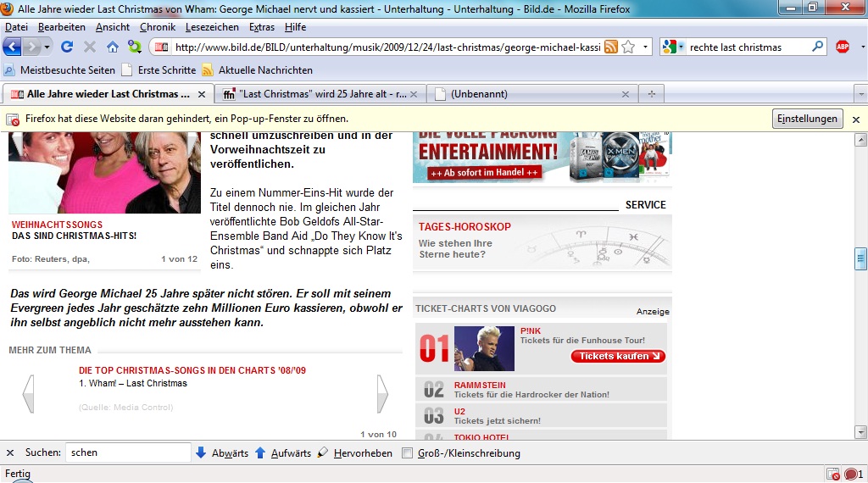The image size is (868, 483).
Task: Open the Chronik menu
Action: [157, 27]
